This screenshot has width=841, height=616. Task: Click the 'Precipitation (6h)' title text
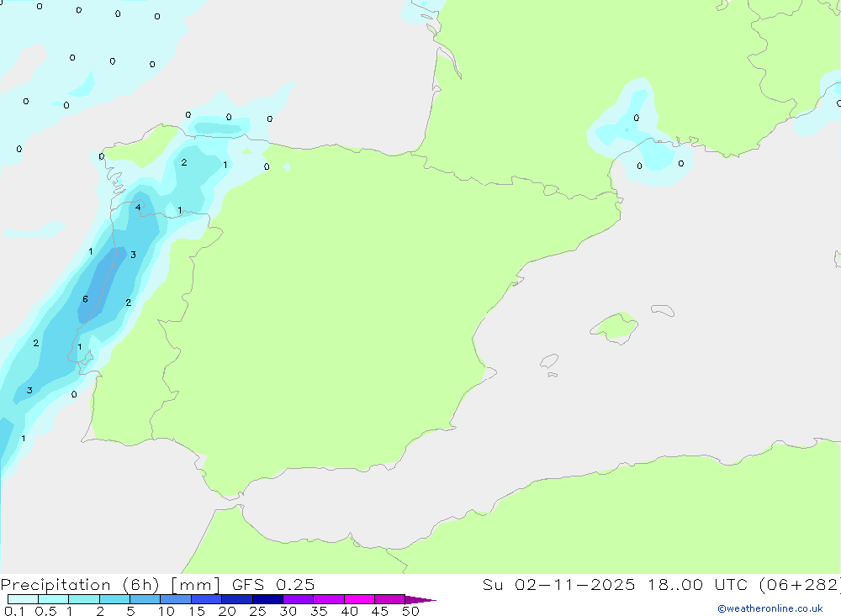80,585
